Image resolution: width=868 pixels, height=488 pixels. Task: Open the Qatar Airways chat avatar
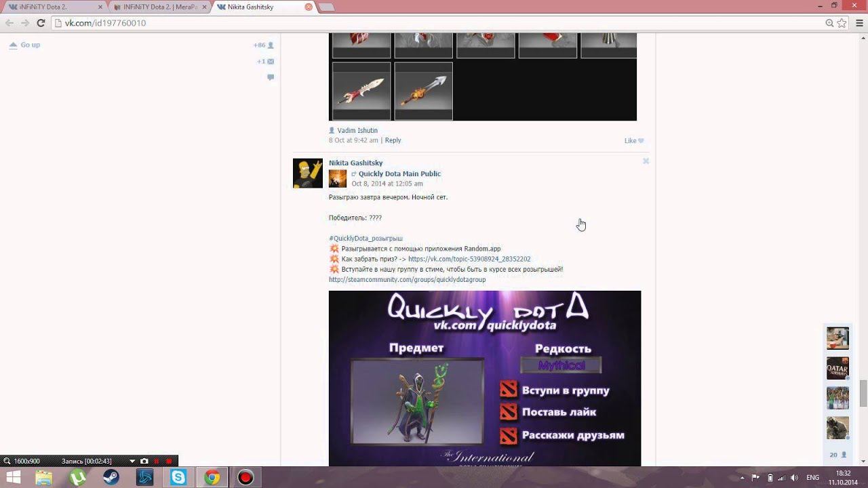click(837, 368)
